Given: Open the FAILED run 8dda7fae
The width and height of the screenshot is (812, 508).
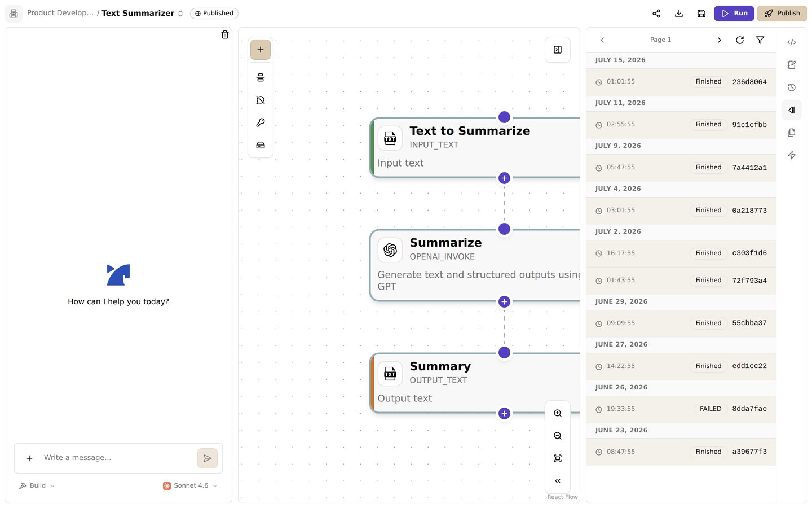Looking at the screenshot, I should click(681, 409).
